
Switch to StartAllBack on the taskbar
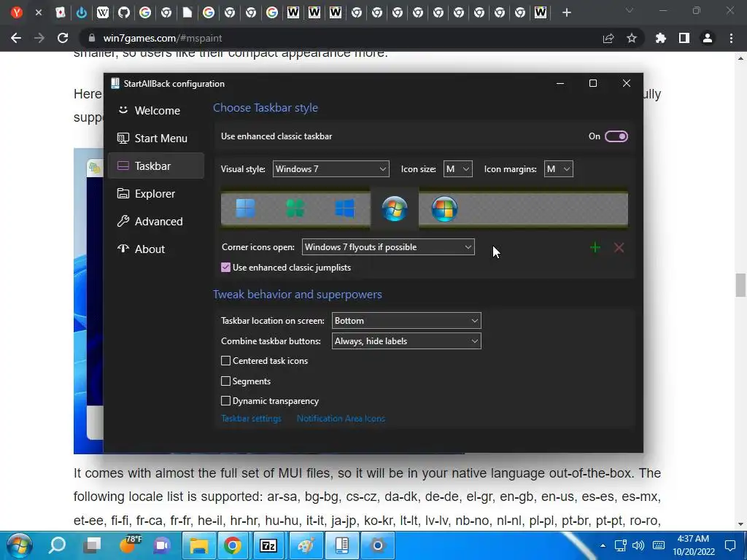[341, 545]
